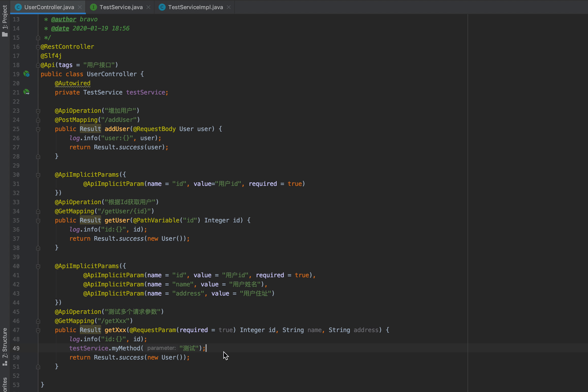Screen dimensions: 588x392
Task: Switch to the TestService.java tab
Action: 121,7
